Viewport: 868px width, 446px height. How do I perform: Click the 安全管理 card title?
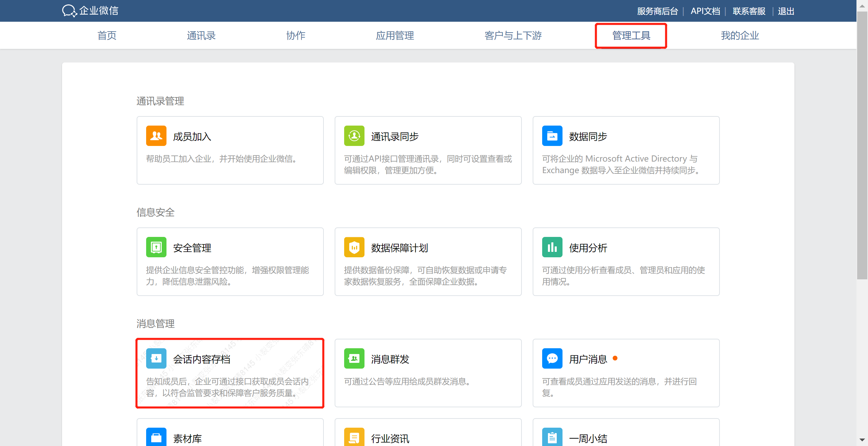coord(192,248)
